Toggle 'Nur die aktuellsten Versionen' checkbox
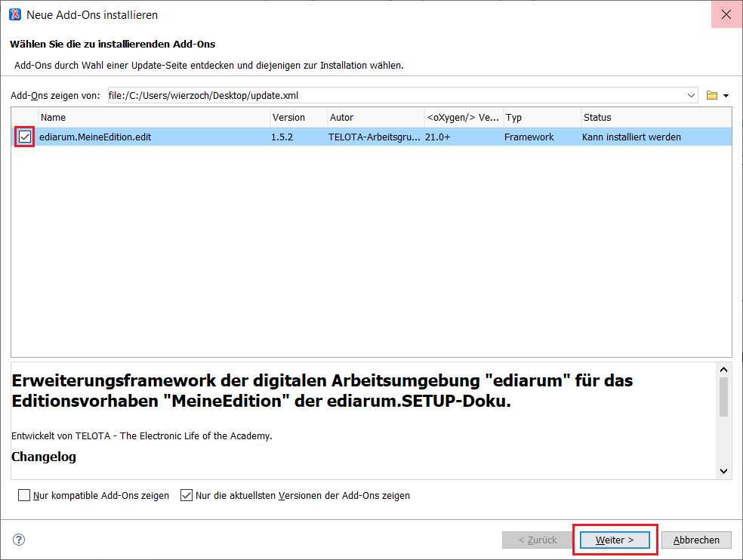The height and width of the screenshot is (560, 743). click(187, 495)
